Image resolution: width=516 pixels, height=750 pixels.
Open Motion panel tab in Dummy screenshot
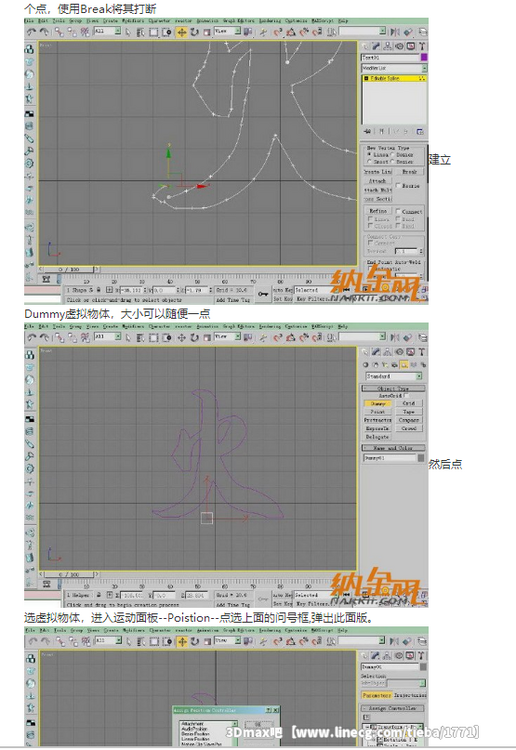tap(399, 352)
